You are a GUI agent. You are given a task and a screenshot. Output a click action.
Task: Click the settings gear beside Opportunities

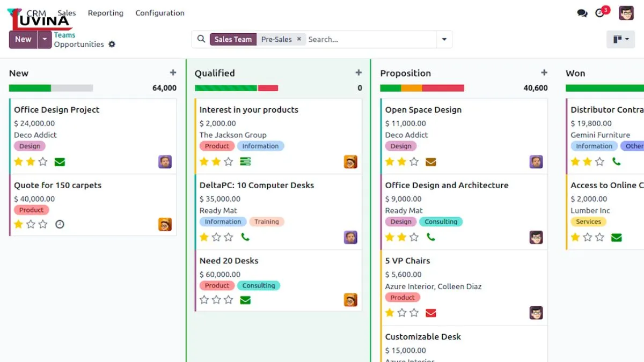point(112,45)
